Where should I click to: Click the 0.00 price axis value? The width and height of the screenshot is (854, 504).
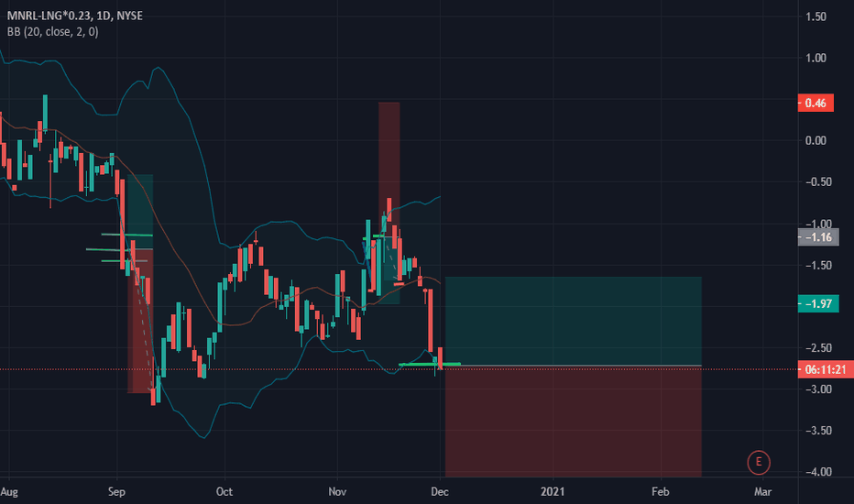tap(816, 140)
